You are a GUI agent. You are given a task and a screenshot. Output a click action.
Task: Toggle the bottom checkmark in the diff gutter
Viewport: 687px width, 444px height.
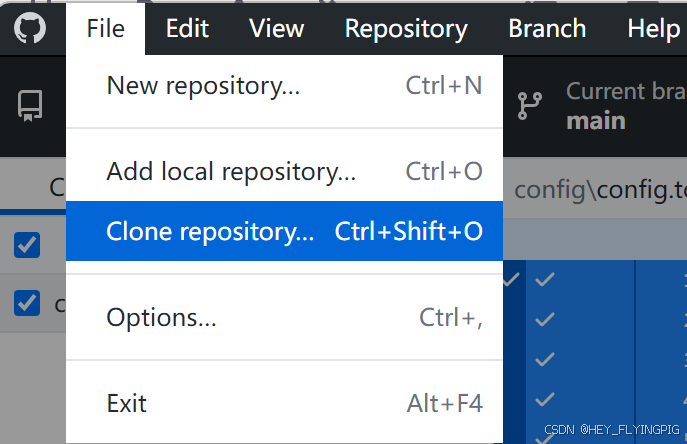point(545,400)
